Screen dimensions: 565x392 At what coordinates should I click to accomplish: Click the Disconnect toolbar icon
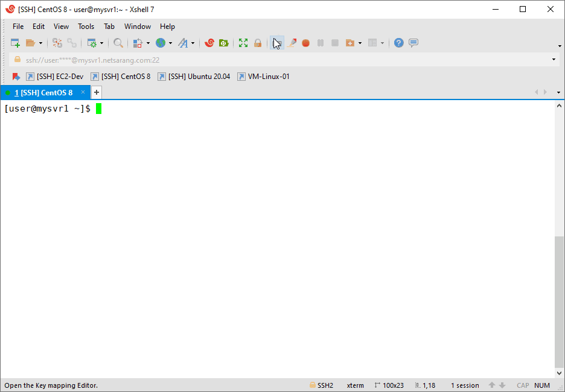coord(57,43)
